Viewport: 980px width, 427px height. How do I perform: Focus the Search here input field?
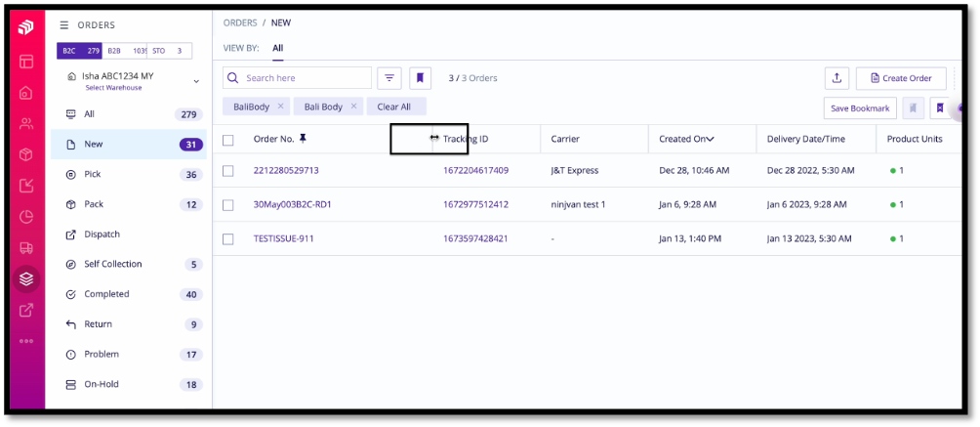pyautogui.click(x=297, y=78)
